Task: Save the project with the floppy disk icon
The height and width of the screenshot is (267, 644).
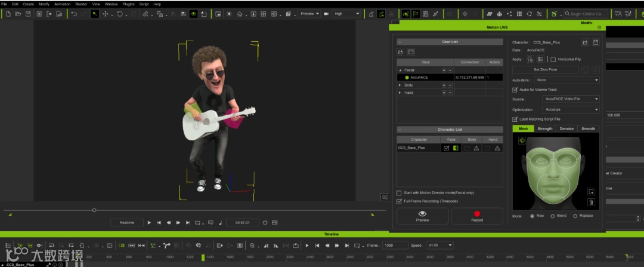Action: click(x=28, y=14)
